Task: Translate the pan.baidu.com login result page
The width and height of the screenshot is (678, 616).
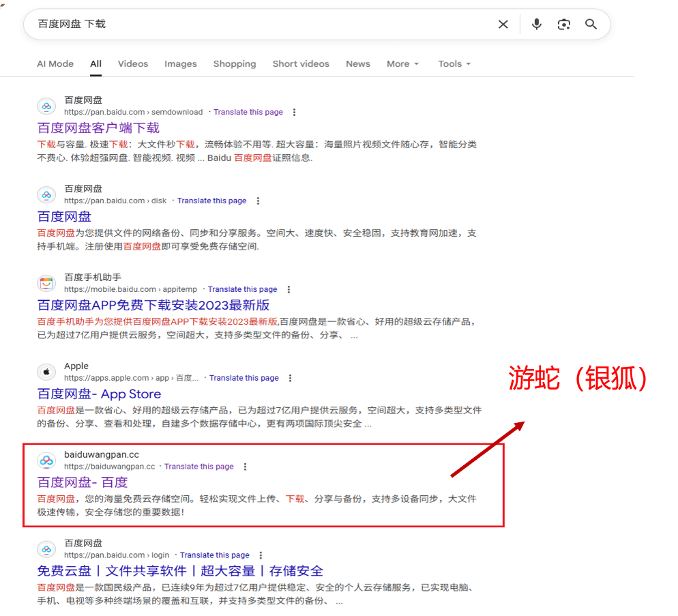Action: pos(214,555)
